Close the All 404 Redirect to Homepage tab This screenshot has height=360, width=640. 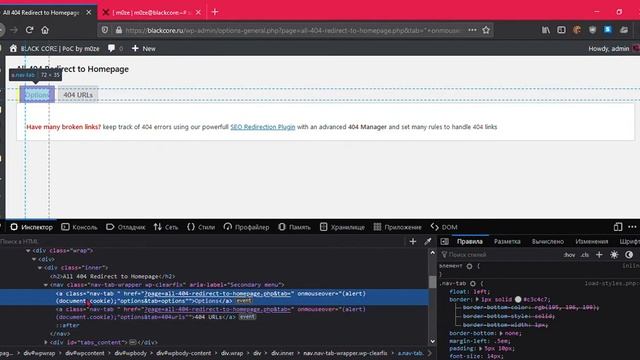(x=89, y=13)
